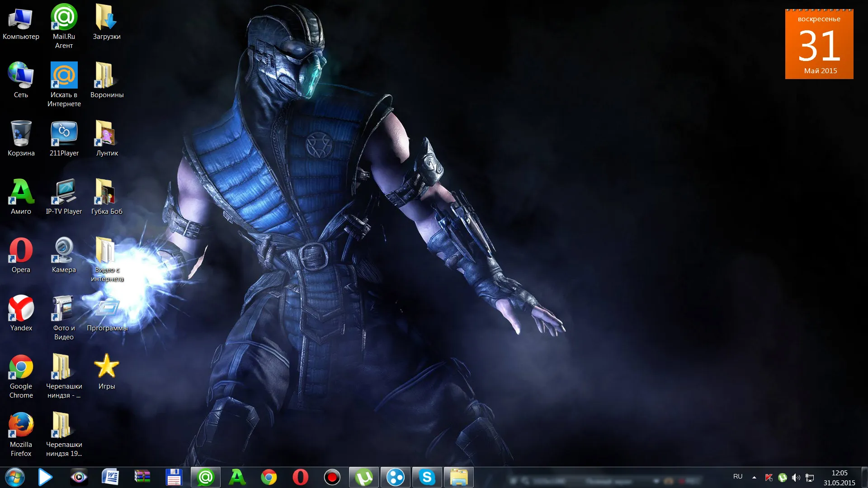Open the Фото и Видео shortcut
868x488 pixels.
[x=64, y=318]
